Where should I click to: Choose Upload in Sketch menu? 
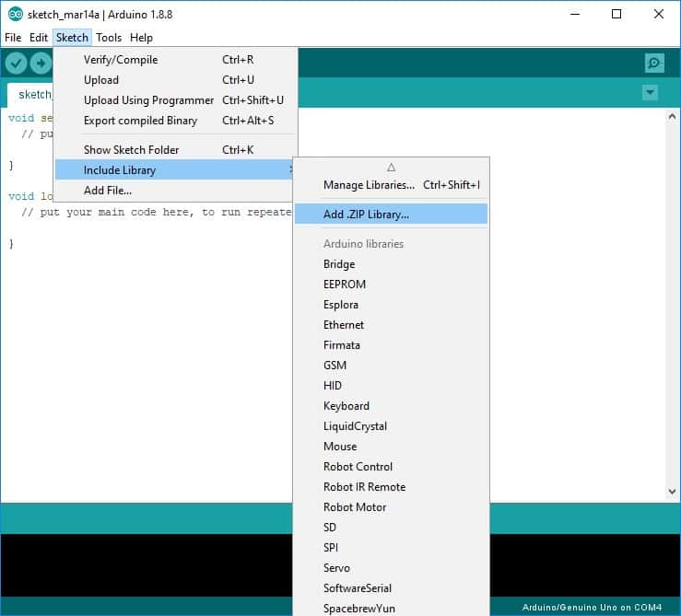pyautogui.click(x=175, y=80)
